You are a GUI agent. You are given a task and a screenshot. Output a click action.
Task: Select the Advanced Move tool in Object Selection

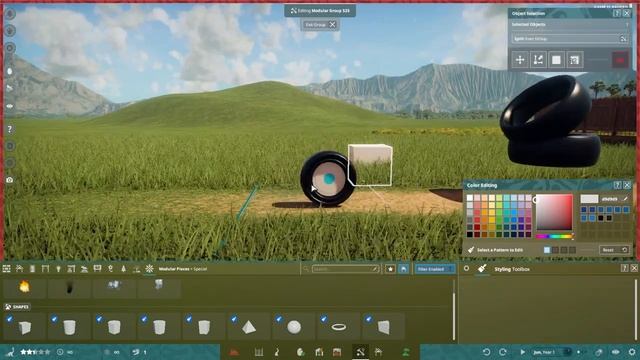coord(538,60)
